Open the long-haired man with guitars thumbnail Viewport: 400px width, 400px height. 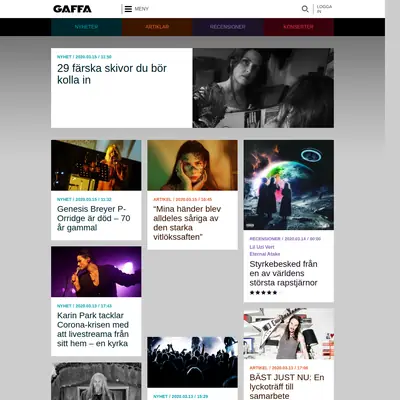click(289, 334)
